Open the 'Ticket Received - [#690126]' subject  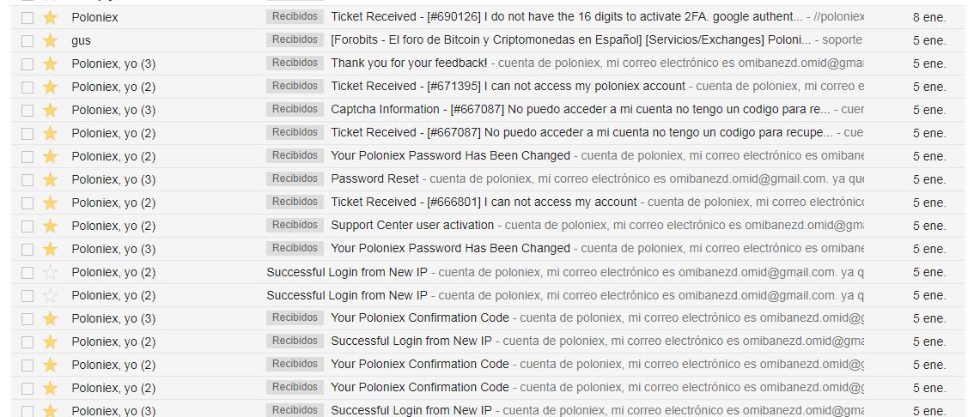pos(567,16)
